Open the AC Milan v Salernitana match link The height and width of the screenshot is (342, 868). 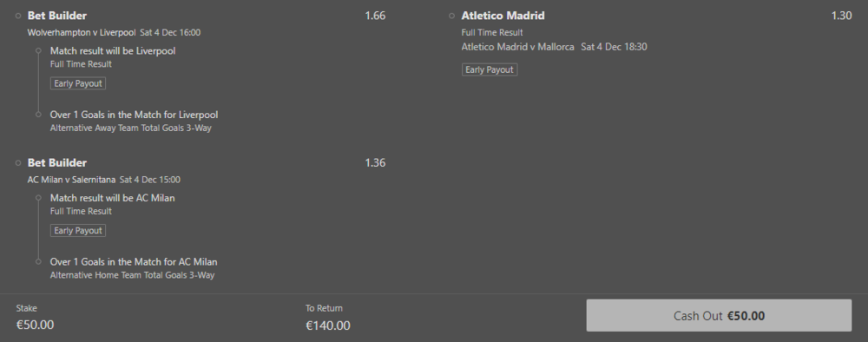[71, 180]
